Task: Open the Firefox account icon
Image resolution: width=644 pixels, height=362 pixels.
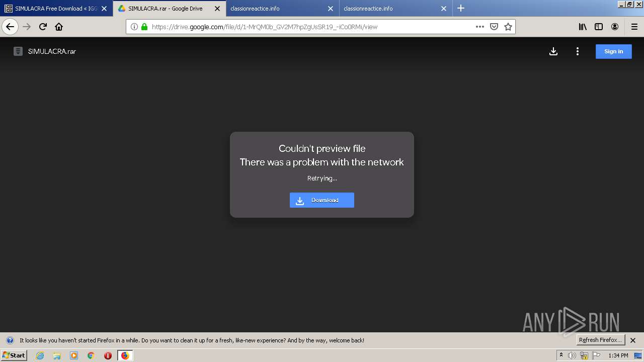Action: 615,27
